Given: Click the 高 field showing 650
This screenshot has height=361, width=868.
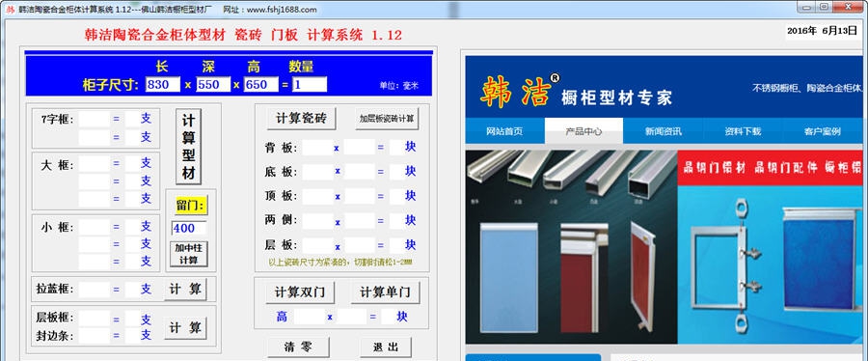Looking at the screenshot, I should 260,85.
